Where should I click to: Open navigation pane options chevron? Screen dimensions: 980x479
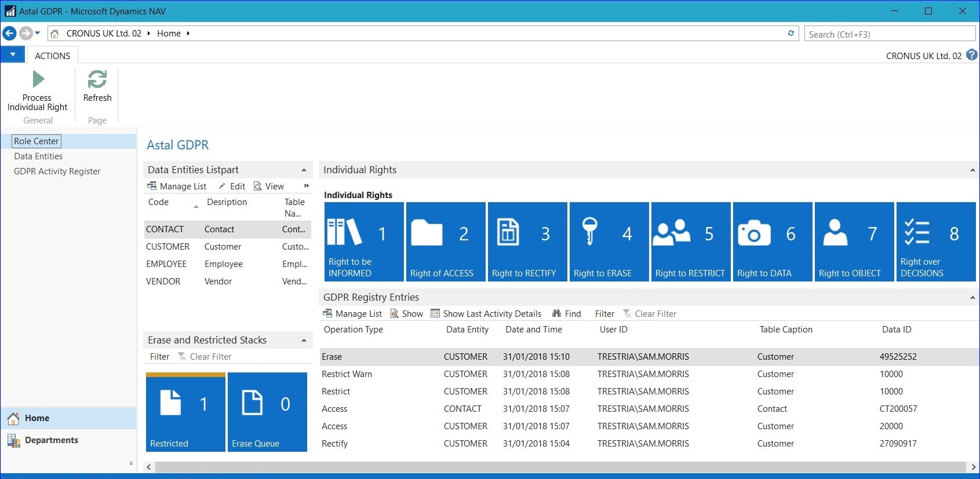(x=131, y=463)
